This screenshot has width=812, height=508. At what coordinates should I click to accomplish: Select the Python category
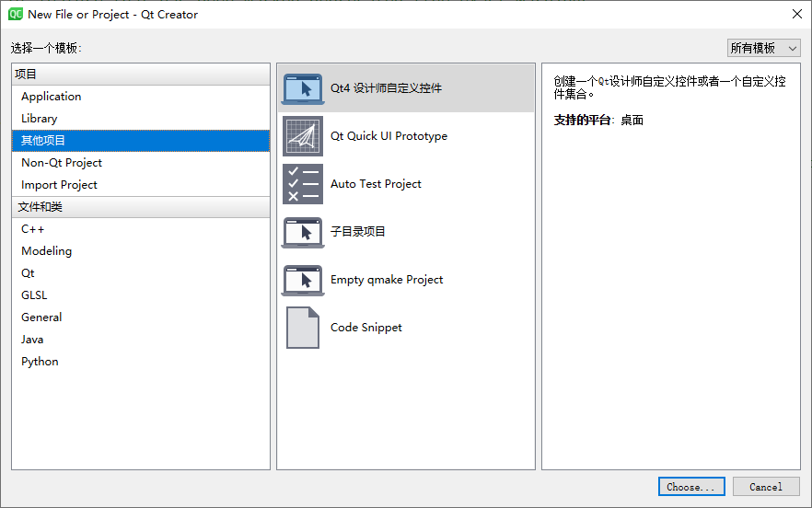click(x=141, y=362)
